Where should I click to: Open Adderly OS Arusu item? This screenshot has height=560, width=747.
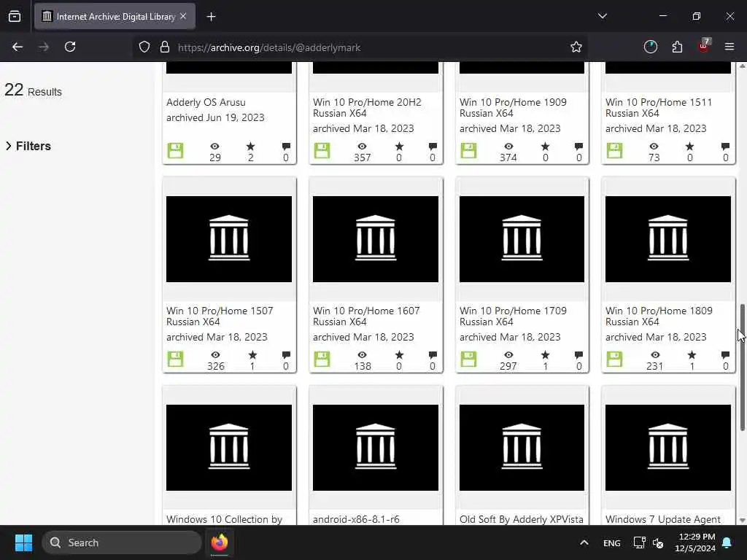click(x=206, y=102)
